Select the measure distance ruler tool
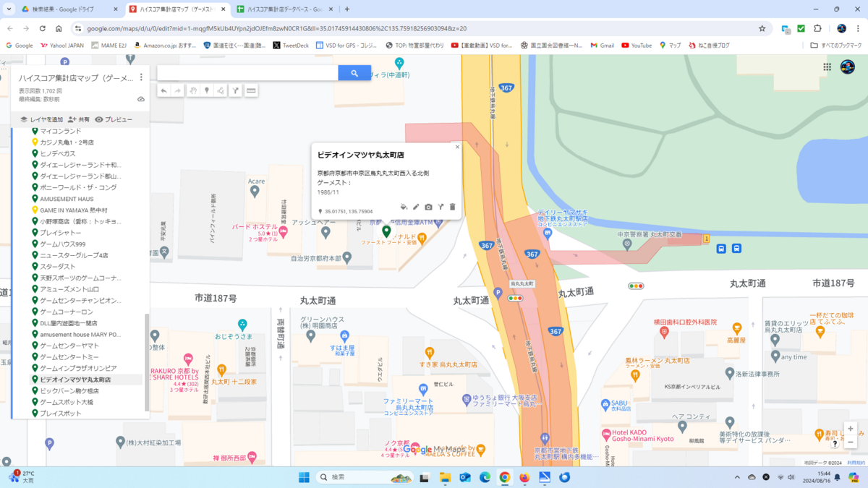 point(251,91)
